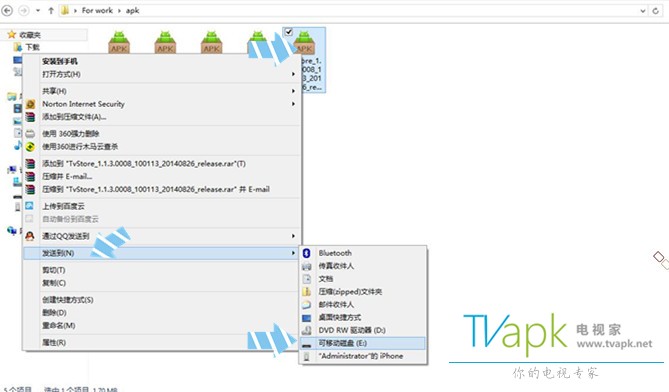
Task: Expand 共享(H) submenu
Action: (x=162, y=91)
